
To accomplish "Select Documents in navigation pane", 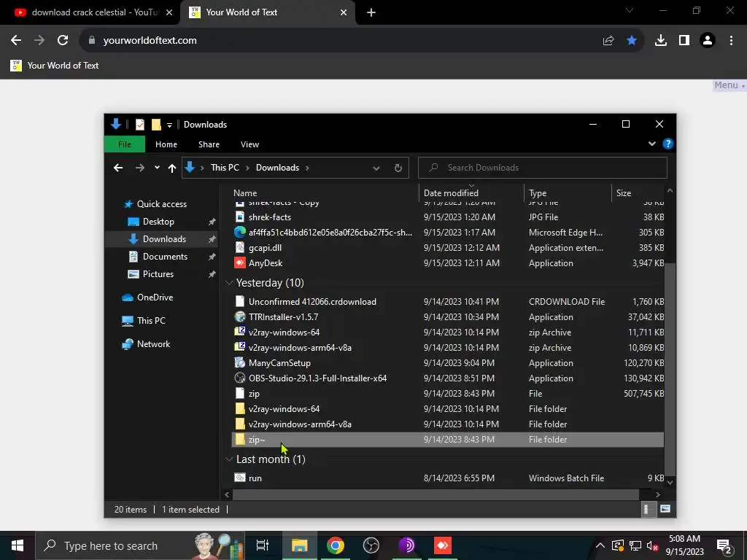I will click(x=165, y=257).
